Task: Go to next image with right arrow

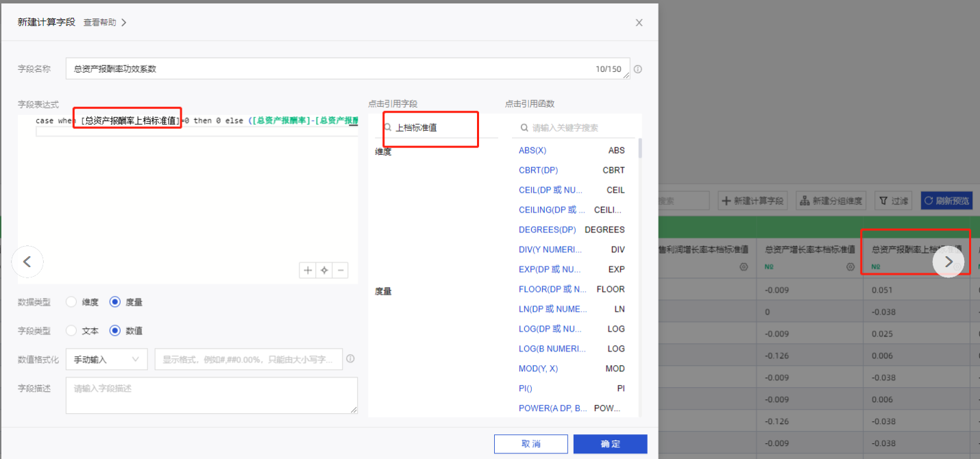Action: [948, 261]
